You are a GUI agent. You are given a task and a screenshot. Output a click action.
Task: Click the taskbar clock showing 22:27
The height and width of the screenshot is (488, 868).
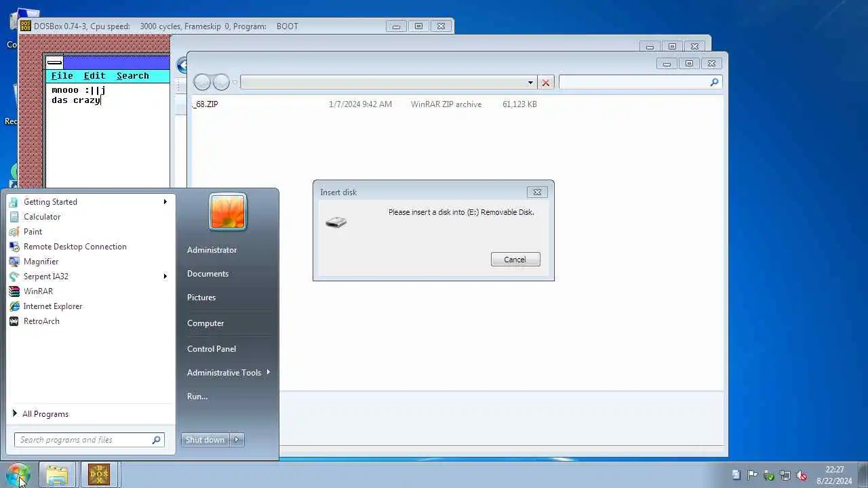tap(835, 475)
